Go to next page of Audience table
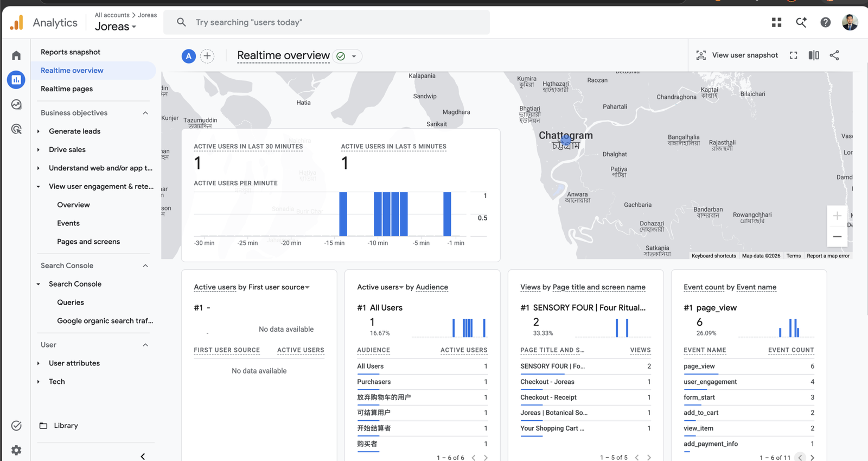Screen dimensions: 868x461 click(x=486, y=458)
